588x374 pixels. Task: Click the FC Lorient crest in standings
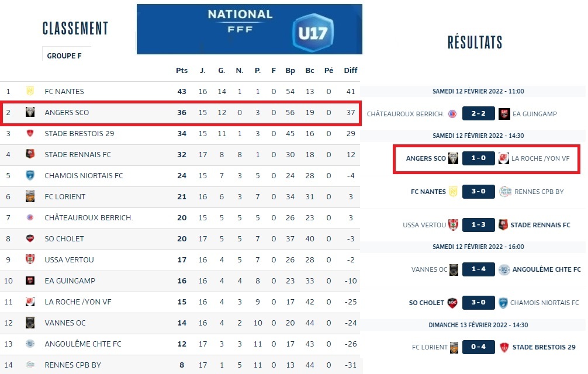pos(30,196)
